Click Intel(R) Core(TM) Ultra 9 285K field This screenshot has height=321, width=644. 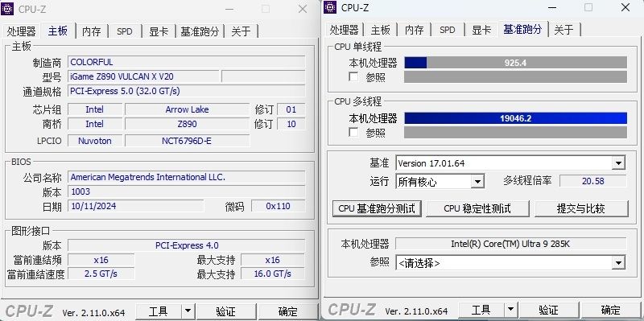[x=510, y=244]
